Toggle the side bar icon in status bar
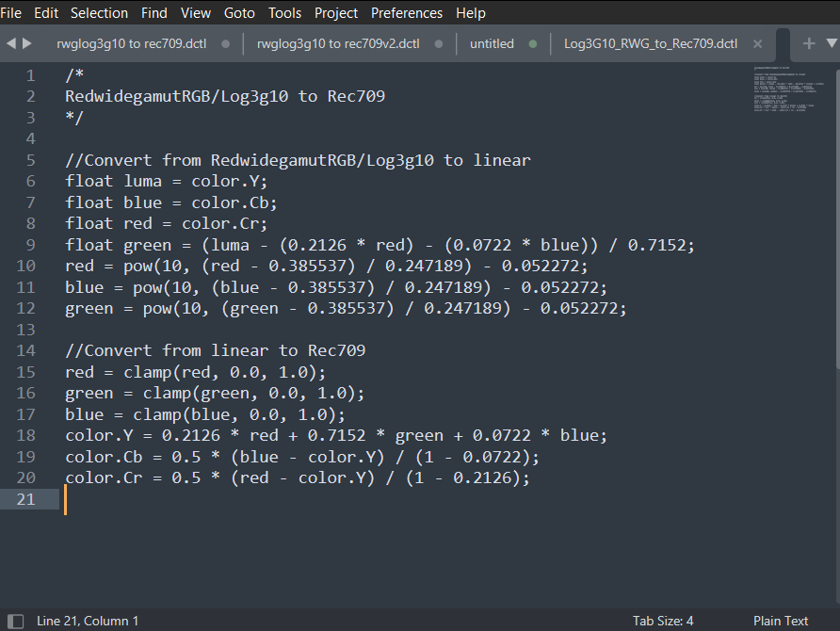Viewport: 840px width, 631px height. [15, 622]
